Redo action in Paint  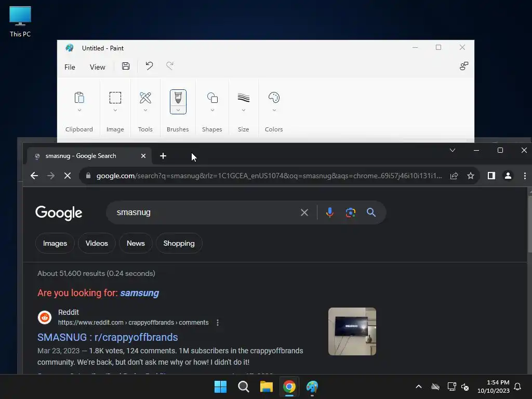click(x=170, y=66)
